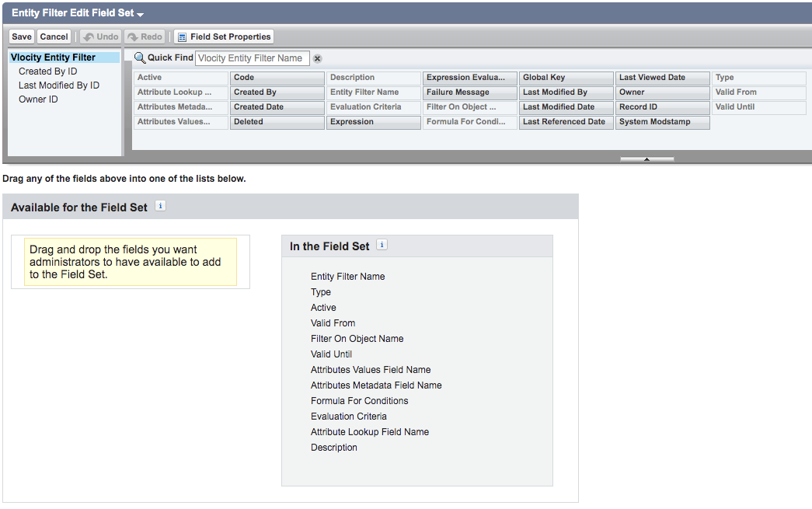Collapse the field palette with the arrow handle

pyautogui.click(x=646, y=159)
